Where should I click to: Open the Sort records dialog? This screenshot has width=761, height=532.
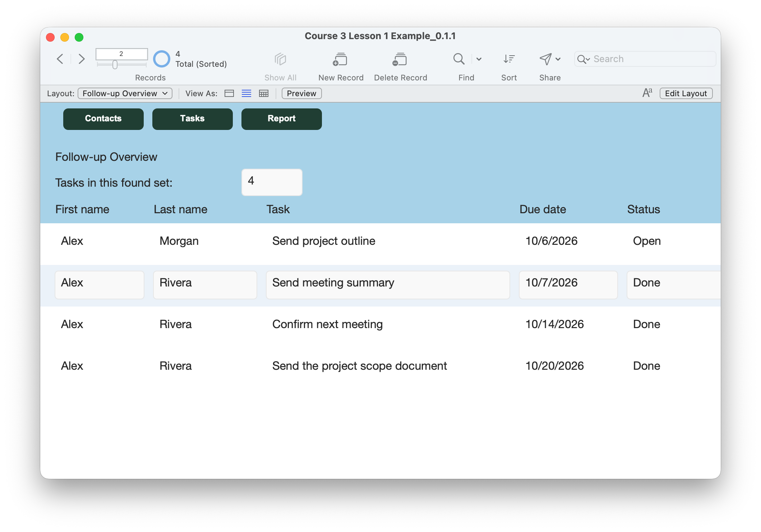[x=509, y=59]
